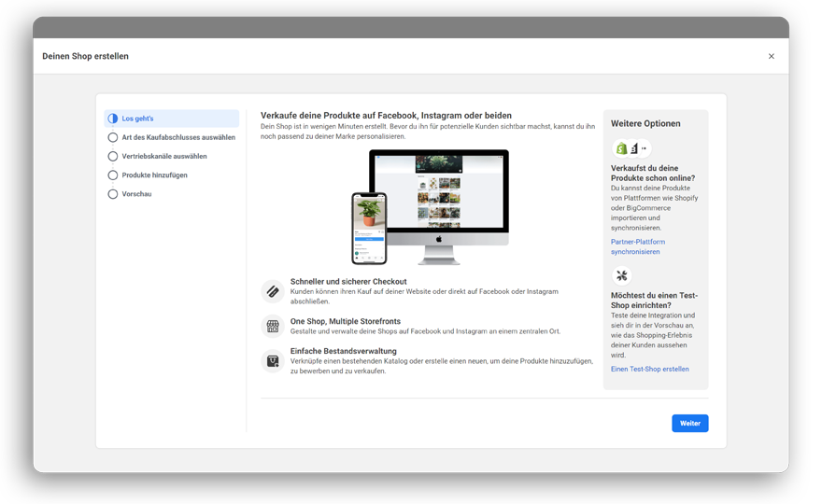Click the more platforms dots icon beside BigCommerce
The width and height of the screenshot is (822, 504).
coord(645,148)
